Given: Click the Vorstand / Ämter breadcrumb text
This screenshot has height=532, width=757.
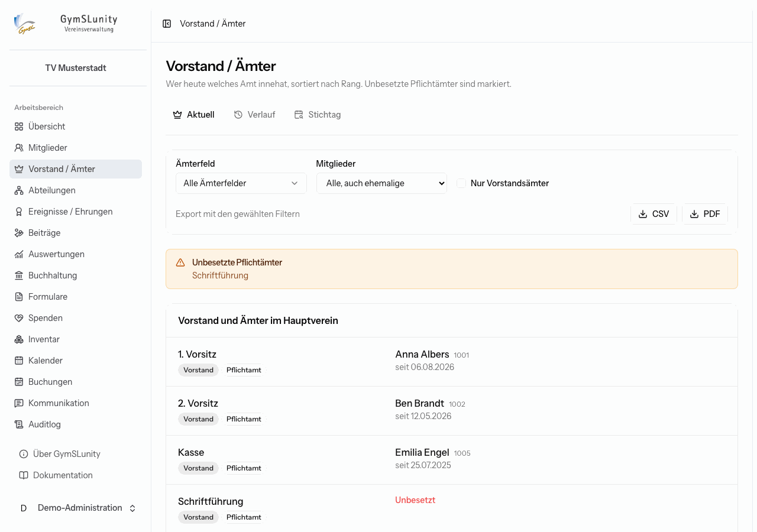Looking at the screenshot, I should coord(213,24).
